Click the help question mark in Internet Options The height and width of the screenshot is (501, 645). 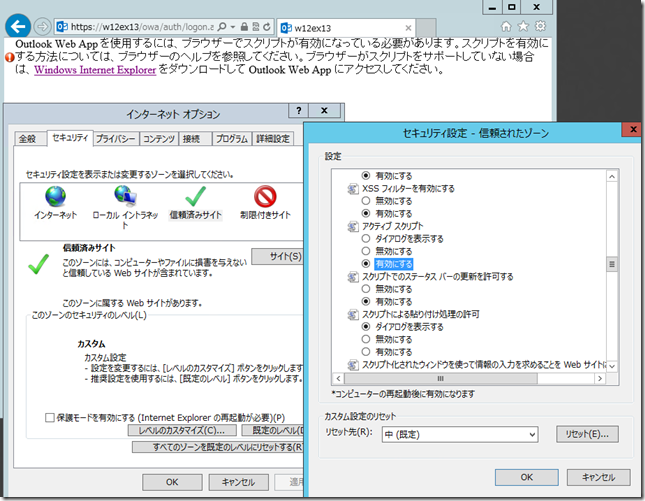pyautogui.click(x=299, y=110)
